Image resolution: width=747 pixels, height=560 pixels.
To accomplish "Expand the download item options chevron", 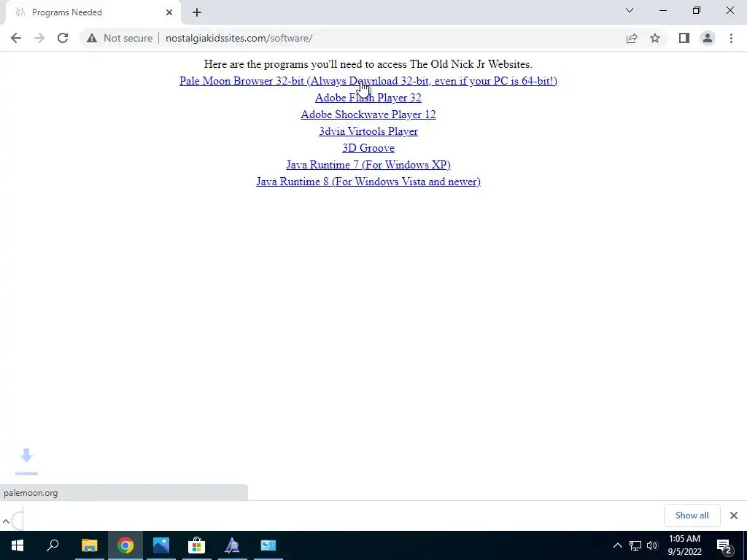I will tap(6, 521).
